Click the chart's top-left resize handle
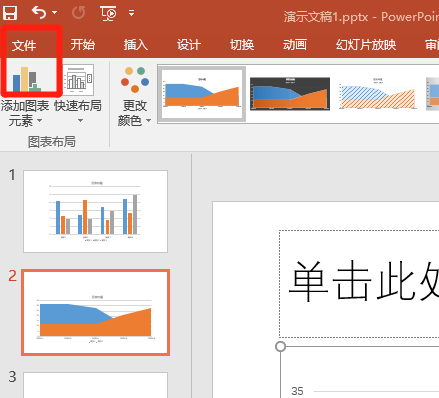 [x=280, y=347]
